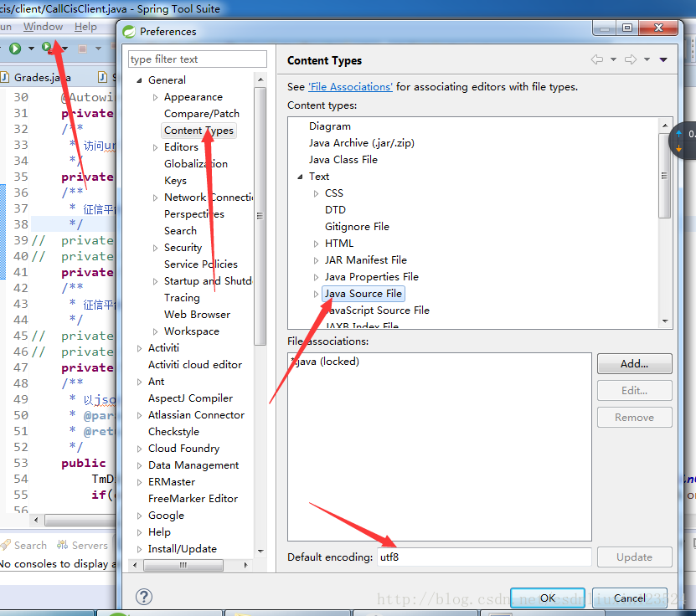This screenshot has height=616, width=696.
Task: Select AspectJ Compiler preference page
Action: click(x=190, y=398)
